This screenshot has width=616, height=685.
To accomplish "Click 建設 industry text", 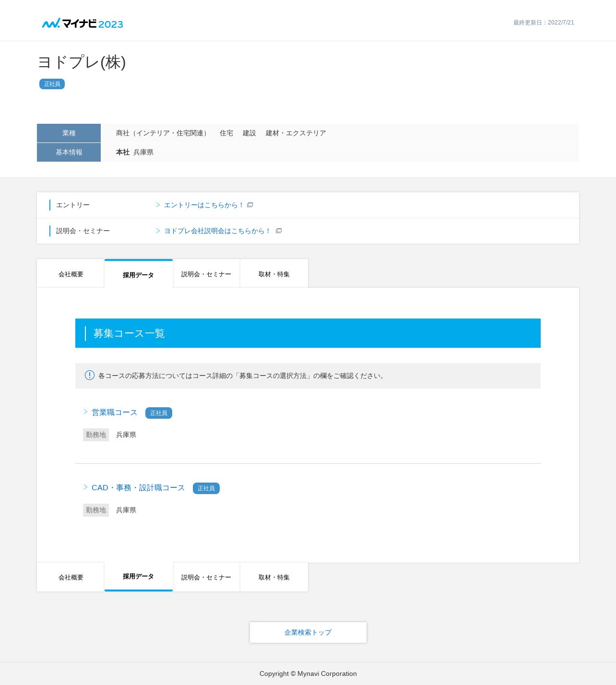I will (249, 133).
